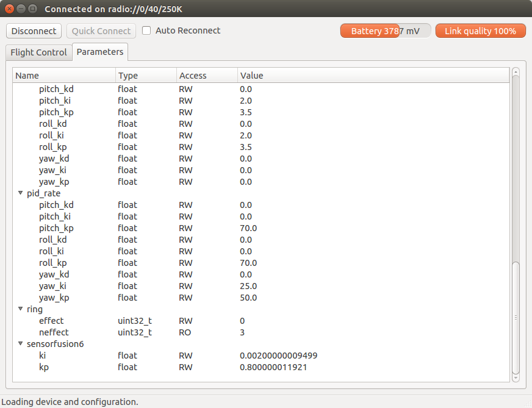This screenshot has height=408, width=532.
Task: Click the greyed Quick Connect button
Action: point(101,31)
